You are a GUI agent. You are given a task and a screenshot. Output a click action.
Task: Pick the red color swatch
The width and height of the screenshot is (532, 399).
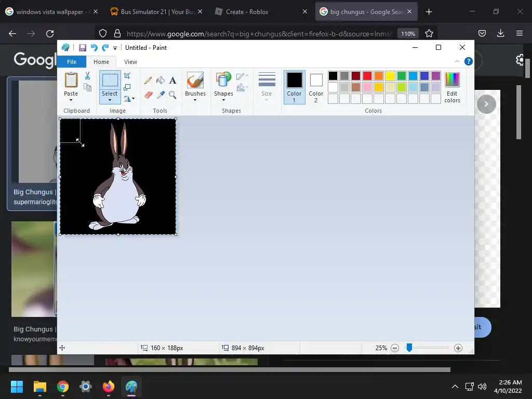pos(367,76)
